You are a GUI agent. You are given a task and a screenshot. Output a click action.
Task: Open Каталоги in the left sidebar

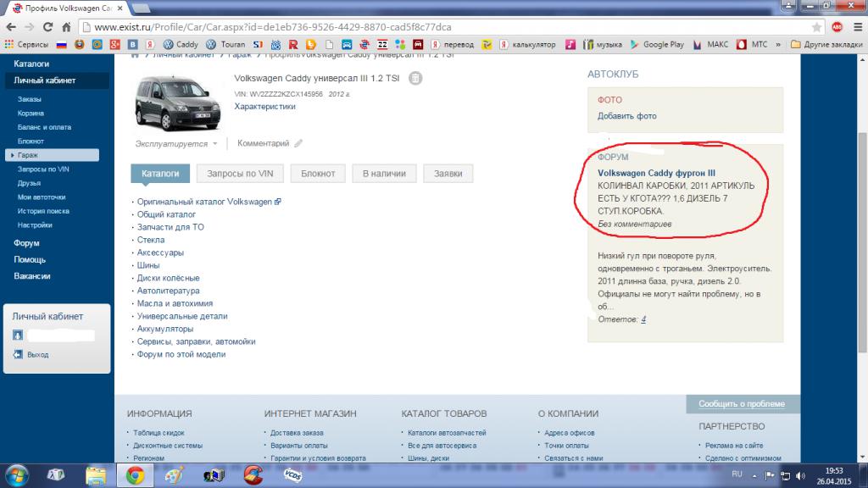31,64
